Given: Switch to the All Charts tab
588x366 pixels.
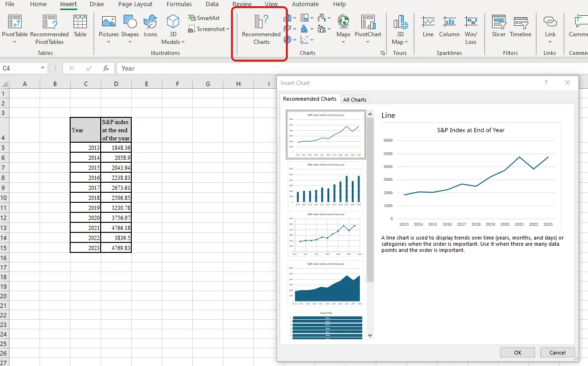Looking at the screenshot, I should tap(355, 99).
